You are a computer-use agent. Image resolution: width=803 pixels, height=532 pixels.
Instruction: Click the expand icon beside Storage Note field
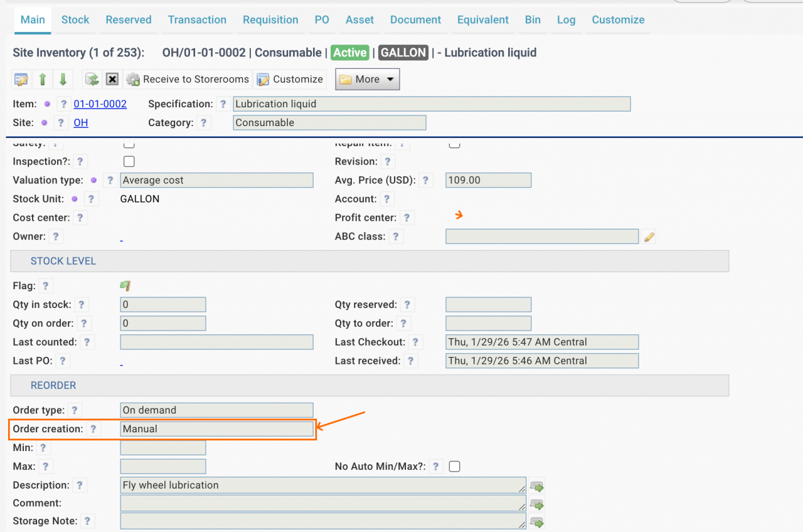pyautogui.click(x=536, y=521)
